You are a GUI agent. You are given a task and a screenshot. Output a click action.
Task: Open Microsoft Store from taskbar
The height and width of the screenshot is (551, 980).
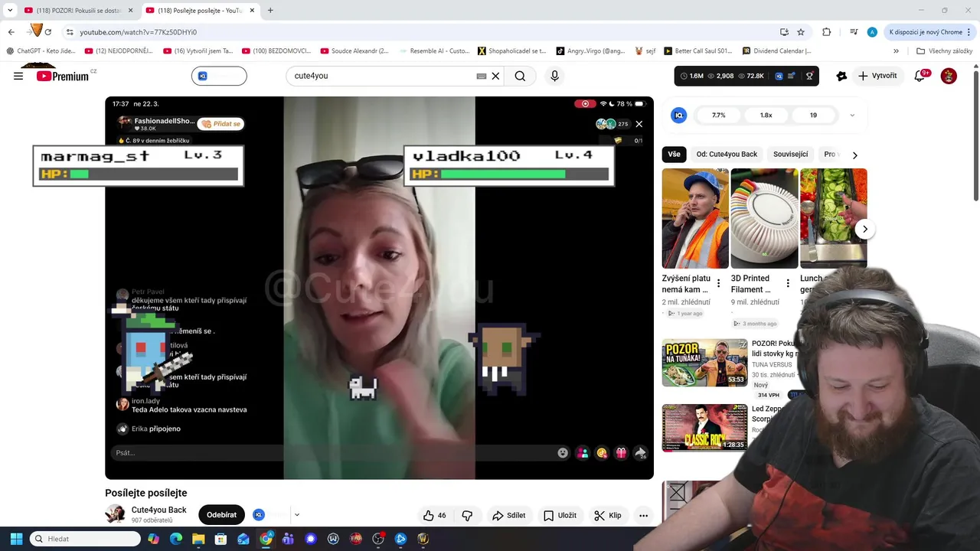coord(220,539)
